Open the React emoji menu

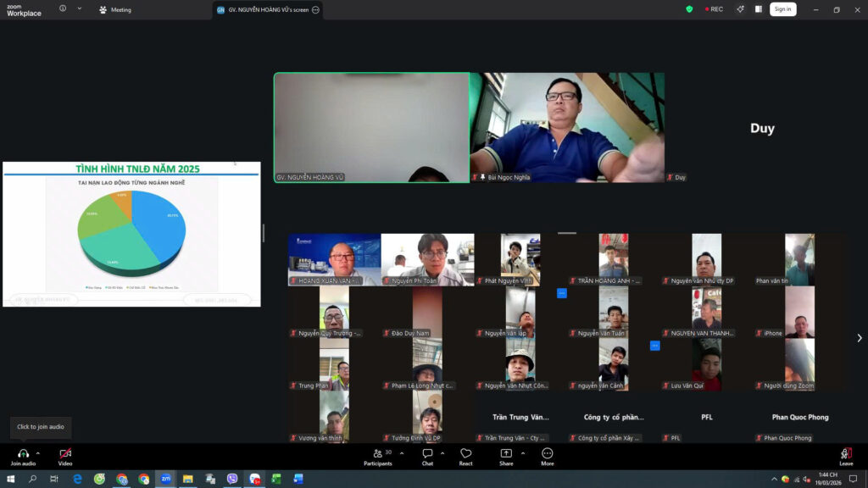point(465,454)
